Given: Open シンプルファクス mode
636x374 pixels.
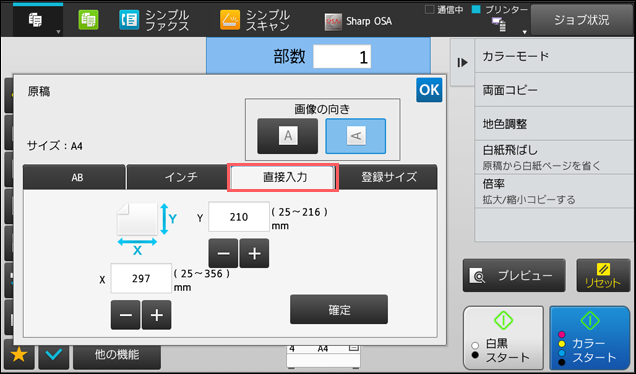Looking at the screenshot, I should [x=154, y=20].
